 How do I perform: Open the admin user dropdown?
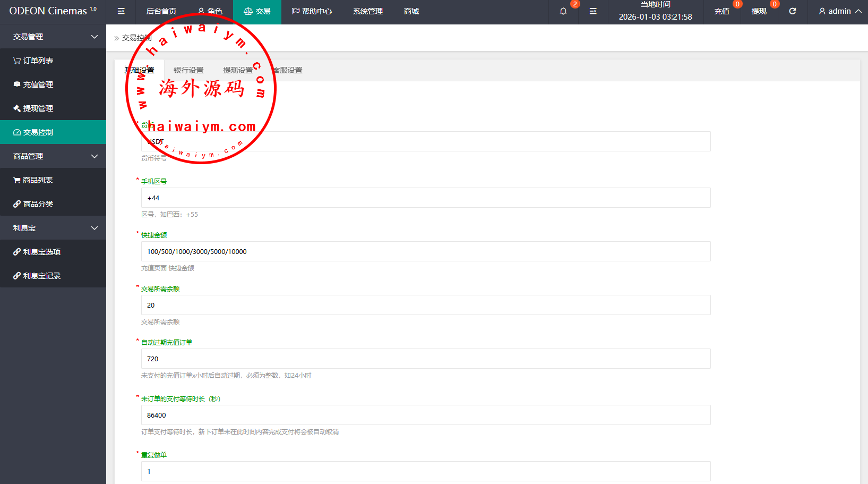pos(839,11)
